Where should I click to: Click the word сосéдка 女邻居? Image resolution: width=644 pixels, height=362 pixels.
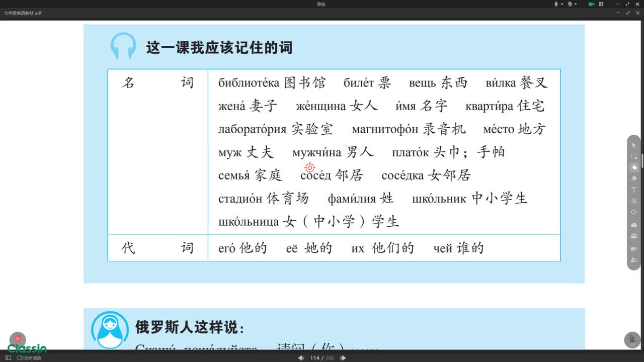(426, 175)
